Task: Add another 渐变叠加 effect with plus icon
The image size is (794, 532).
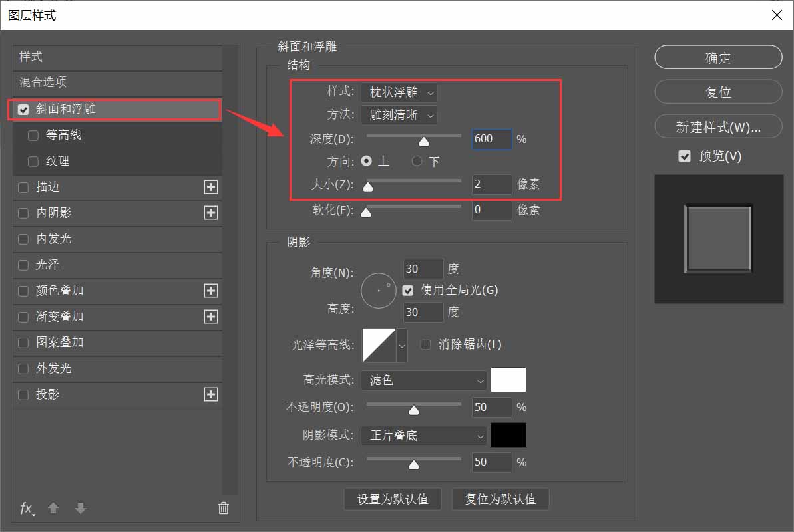Action: pos(210,317)
